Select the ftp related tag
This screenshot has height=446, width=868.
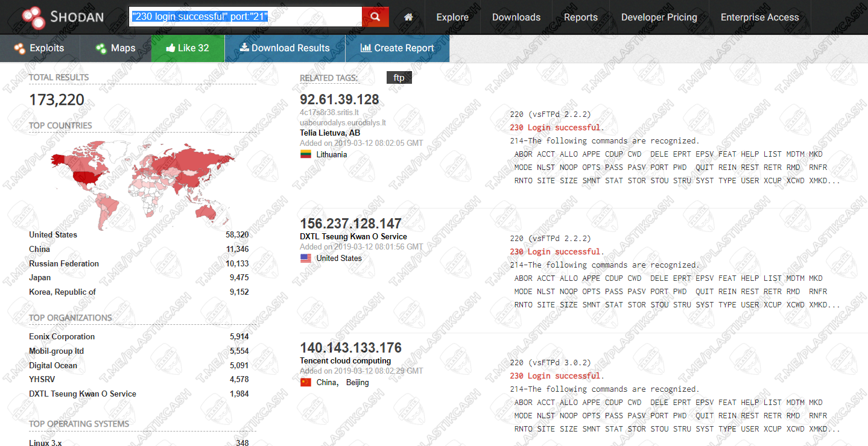[x=399, y=78]
